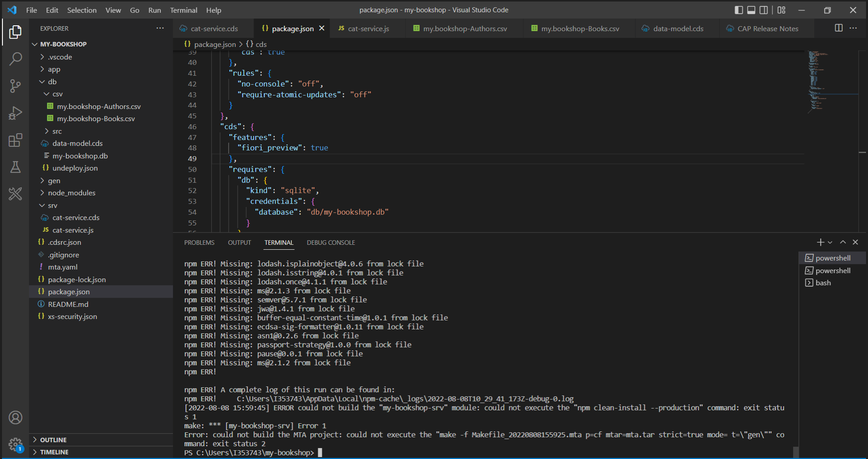
Task: Open the Source Control view
Action: pos(15,86)
